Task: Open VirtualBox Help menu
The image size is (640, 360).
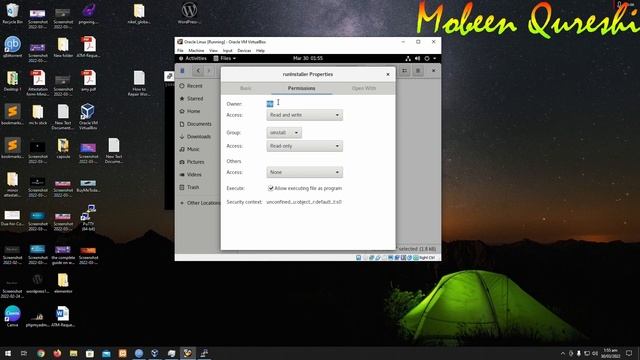Action: coord(260,51)
